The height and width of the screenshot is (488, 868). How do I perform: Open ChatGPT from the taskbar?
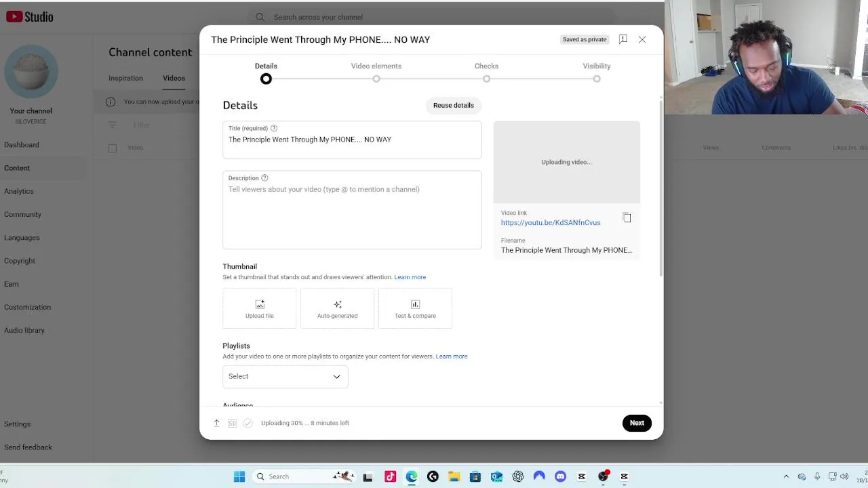(518, 476)
